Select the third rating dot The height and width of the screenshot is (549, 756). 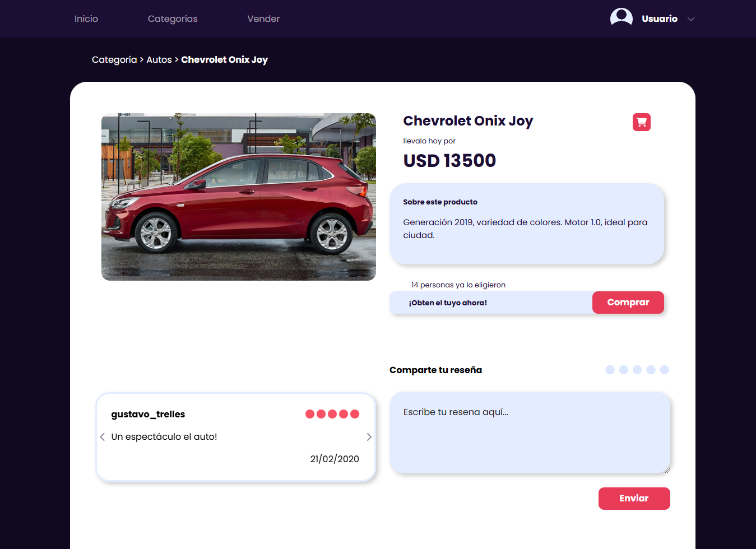[637, 370]
